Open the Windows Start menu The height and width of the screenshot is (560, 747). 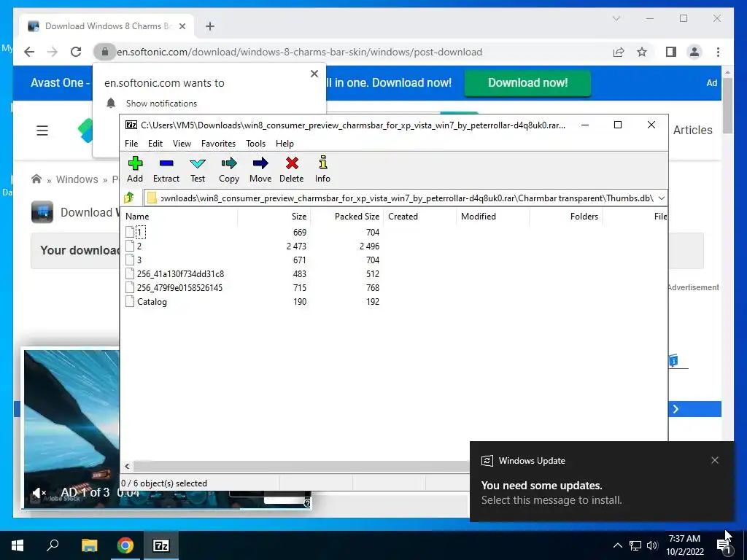(x=18, y=545)
